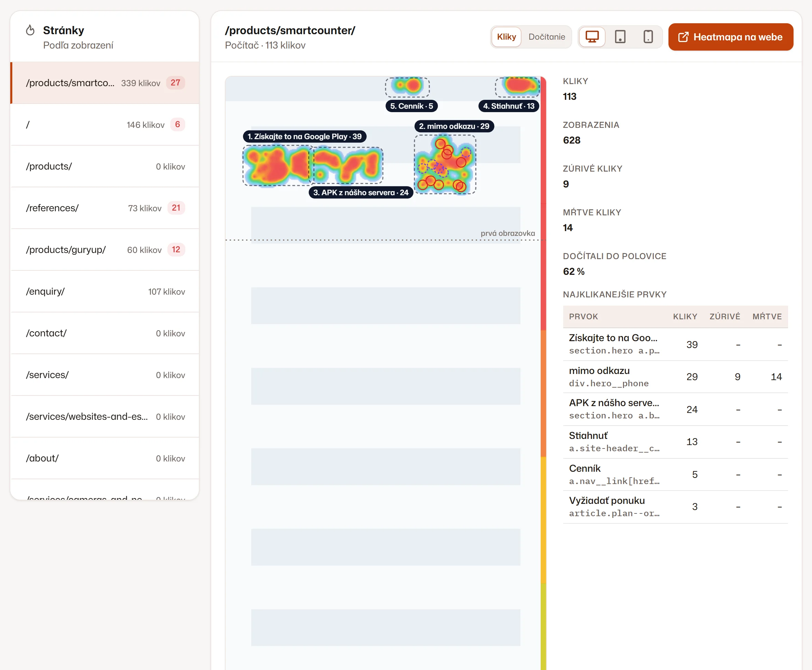This screenshot has width=812, height=670.
Task: Click heatmap label APK z nášho servera · 24
Action: tap(361, 192)
